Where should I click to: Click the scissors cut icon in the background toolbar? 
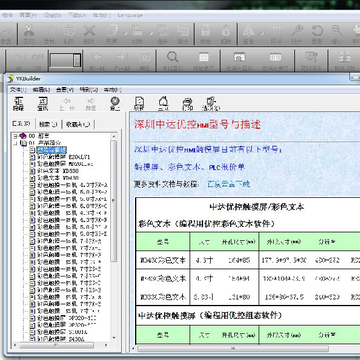(29, 31)
